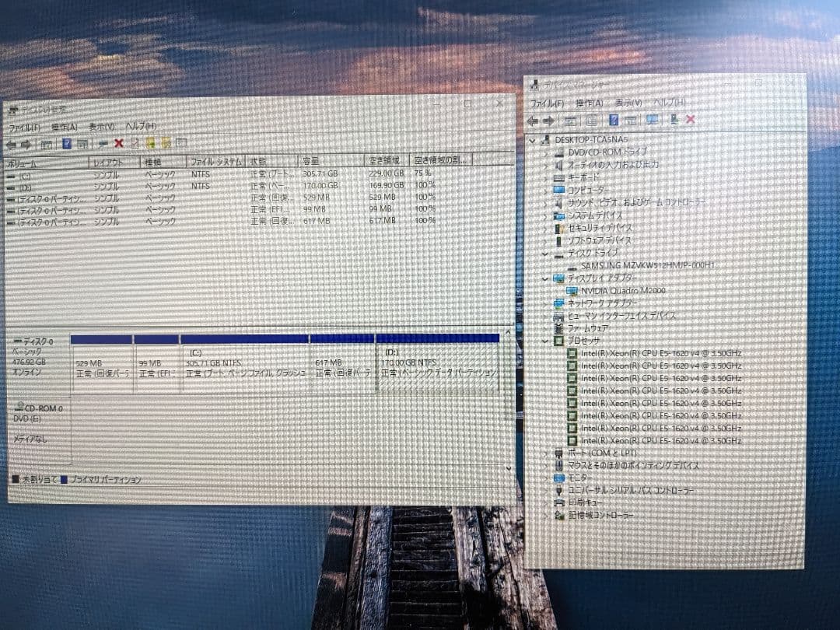
Task: Select the help icon in Disk Management toolbar
Action: pos(66,144)
